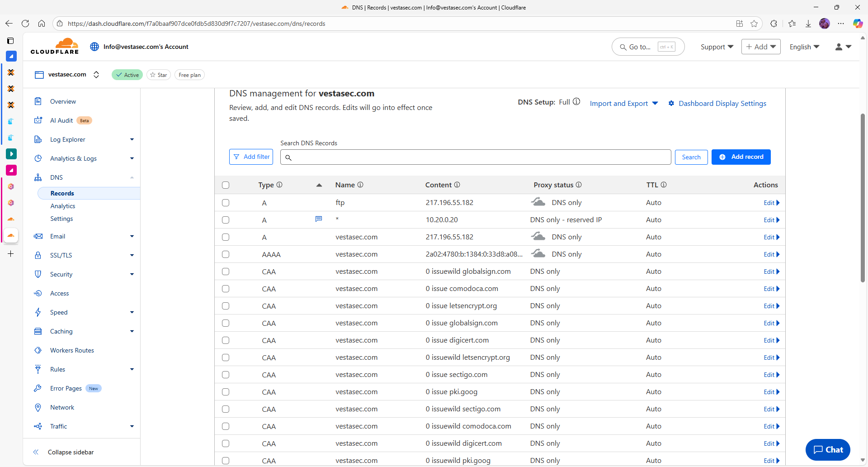This screenshot has width=868, height=467.
Task: Click the Search button
Action: coord(691,157)
